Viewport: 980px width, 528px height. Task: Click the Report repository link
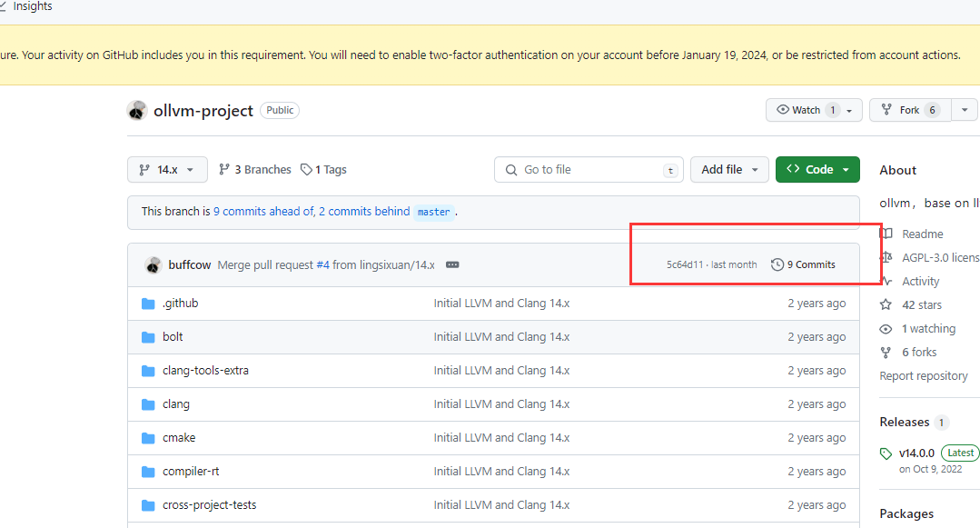pyautogui.click(x=924, y=376)
